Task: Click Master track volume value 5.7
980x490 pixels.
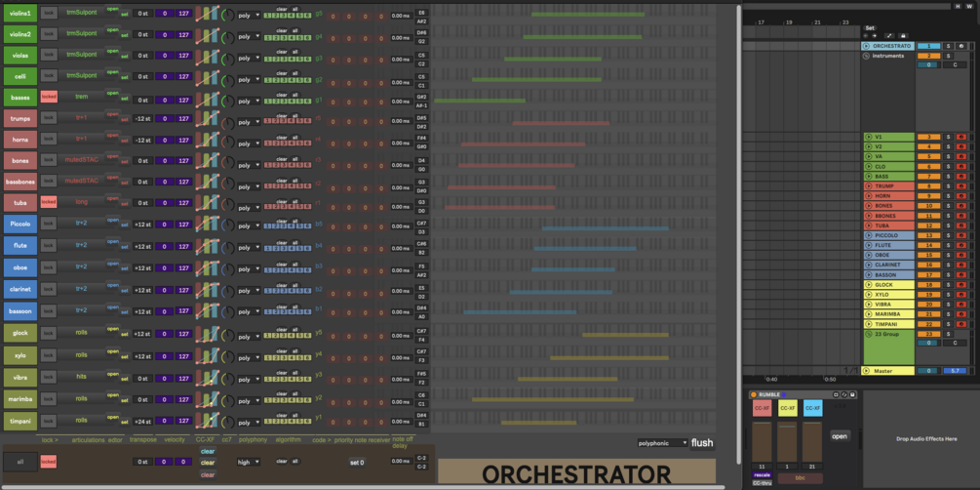Action: [x=955, y=371]
